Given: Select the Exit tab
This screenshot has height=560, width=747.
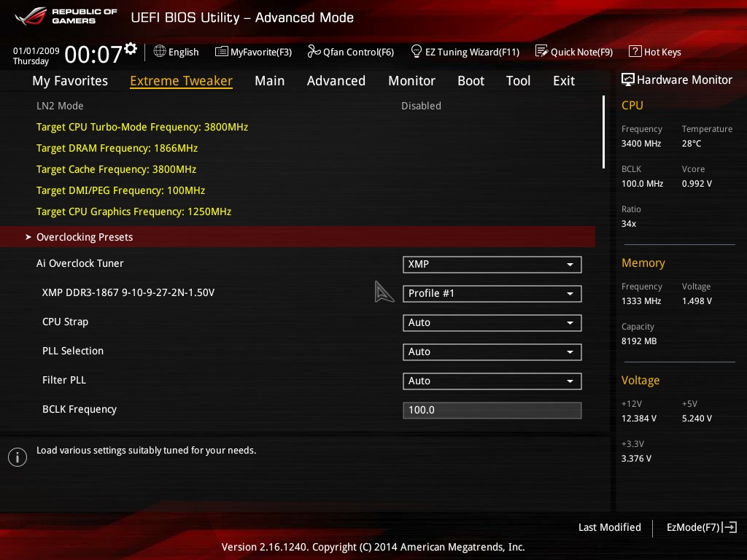Looking at the screenshot, I should [564, 81].
